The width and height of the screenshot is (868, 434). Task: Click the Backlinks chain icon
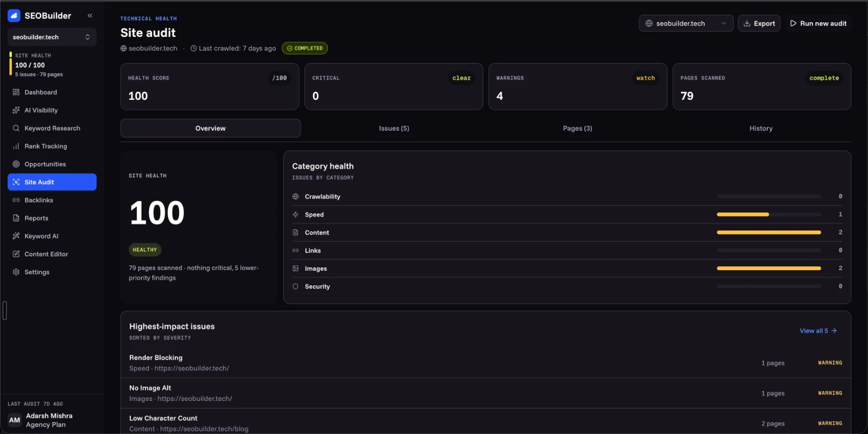click(x=16, y=200)
